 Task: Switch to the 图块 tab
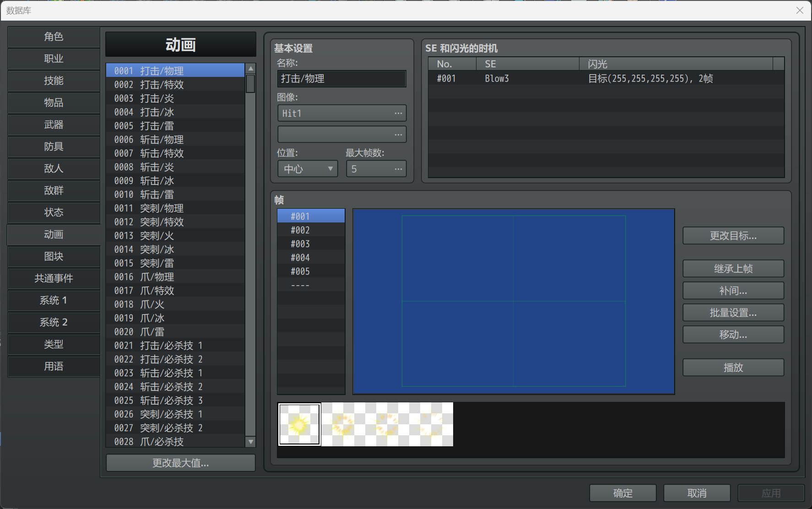pyautogui.click(x=54, y=257)
